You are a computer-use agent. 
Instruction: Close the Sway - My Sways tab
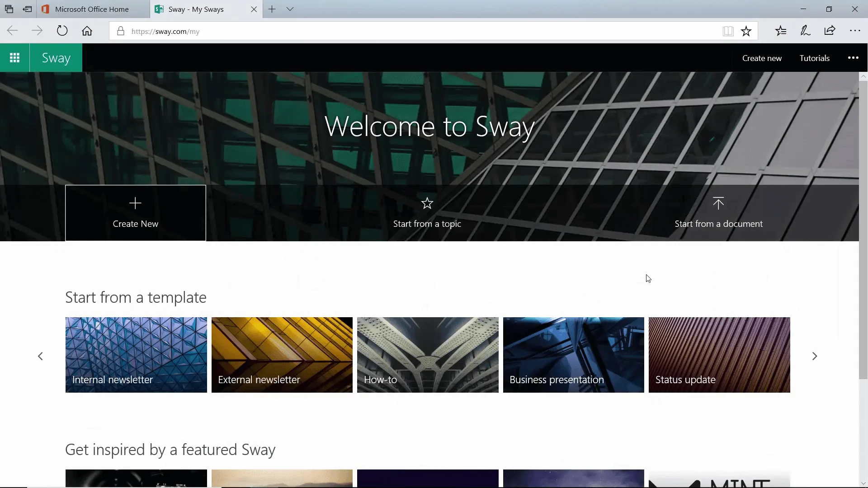tap(254, 9)
